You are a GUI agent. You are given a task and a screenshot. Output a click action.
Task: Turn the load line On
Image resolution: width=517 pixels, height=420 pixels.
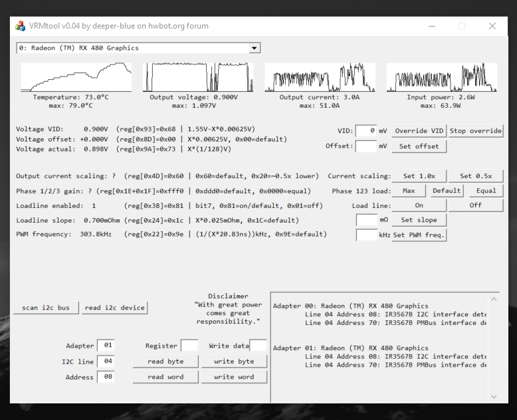pos(419,205)
